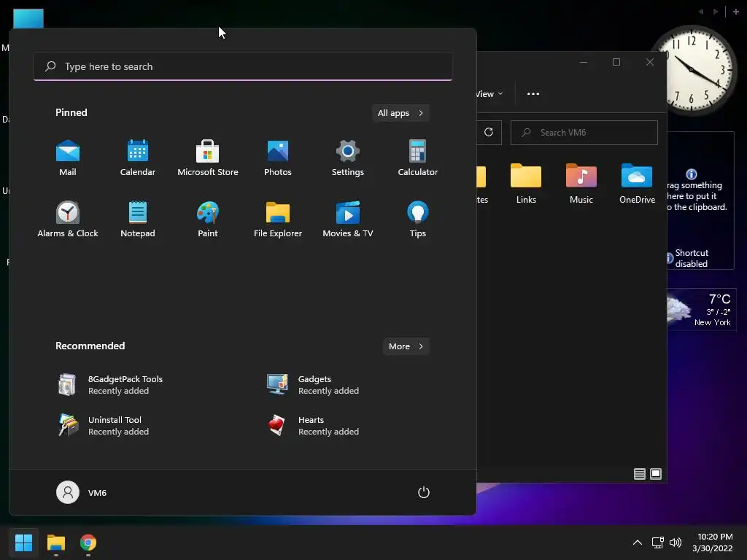Open Settings gear app in Pinned
The width and height of the screenshot is (747, 560).
click(x=348, y=158)
